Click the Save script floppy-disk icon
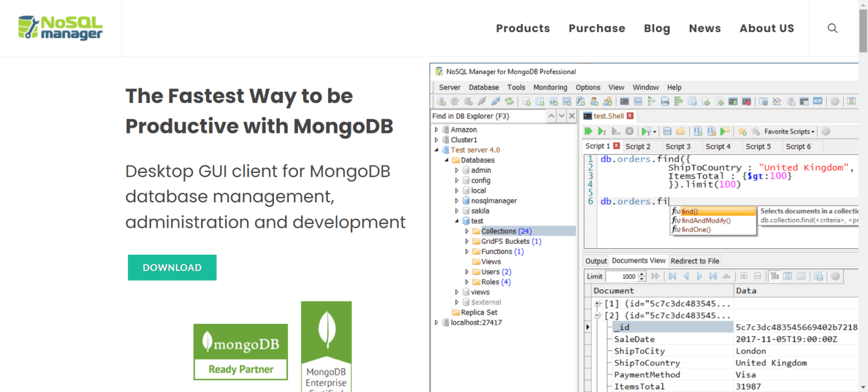 667,131
